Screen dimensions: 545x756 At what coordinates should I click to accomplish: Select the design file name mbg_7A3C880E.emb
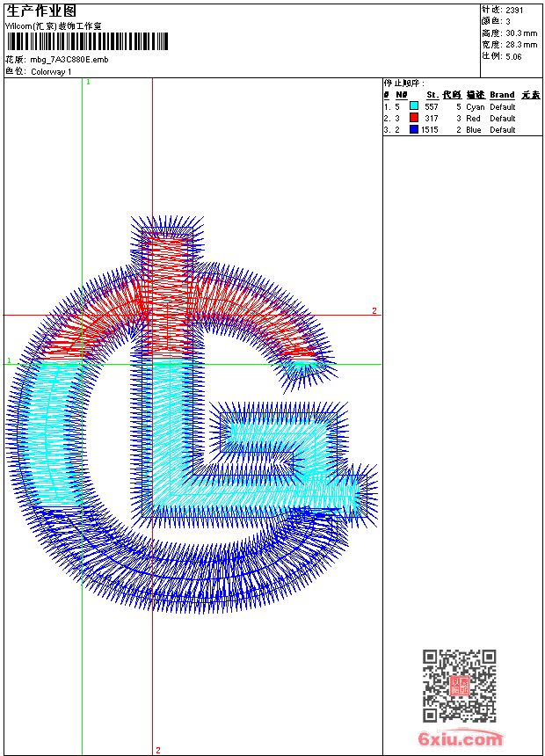point(69,60)
